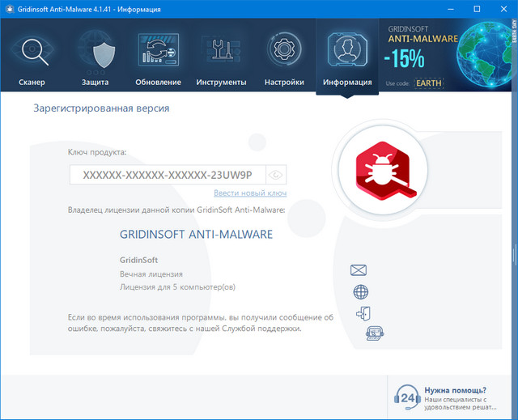
Task: Open the laptop help support icon
Action: coord(374,333)
